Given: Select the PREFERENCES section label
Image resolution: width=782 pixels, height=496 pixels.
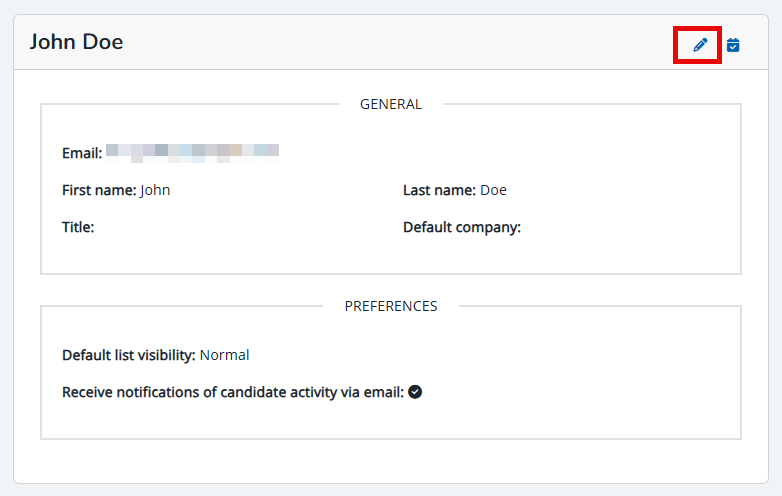Looking at the screenshot, I should (x=391, y=306).
